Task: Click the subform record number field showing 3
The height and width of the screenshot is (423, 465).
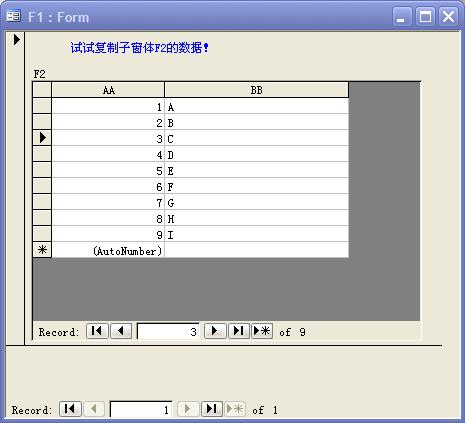Action: 168,331
